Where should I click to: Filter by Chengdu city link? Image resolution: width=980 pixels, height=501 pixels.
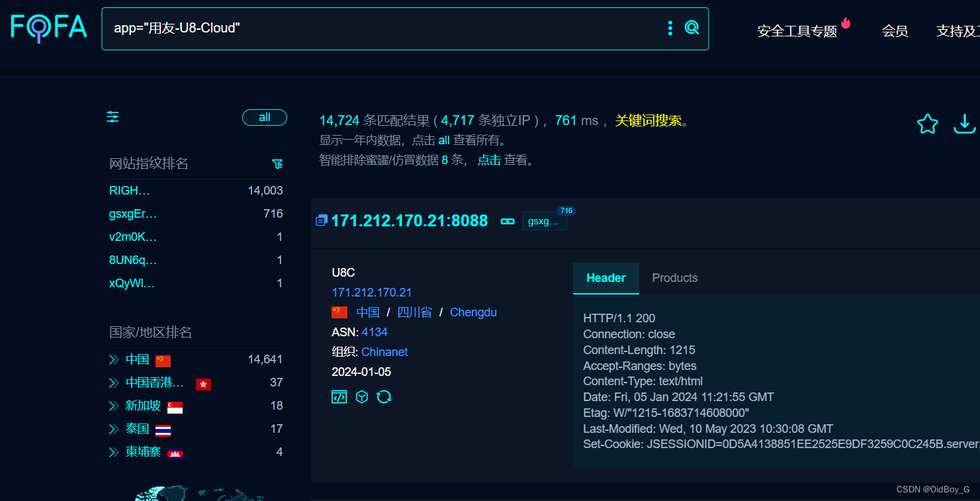coord(473,312)
